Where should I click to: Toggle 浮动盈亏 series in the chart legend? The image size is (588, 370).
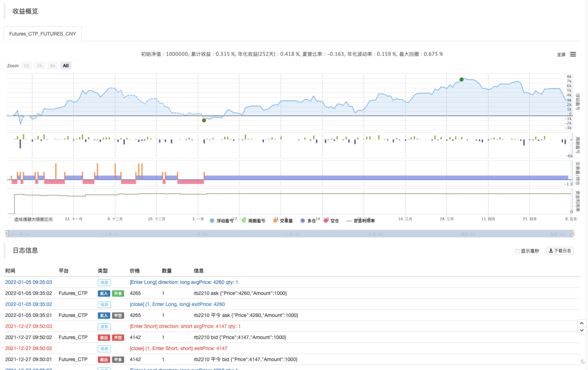222,221
